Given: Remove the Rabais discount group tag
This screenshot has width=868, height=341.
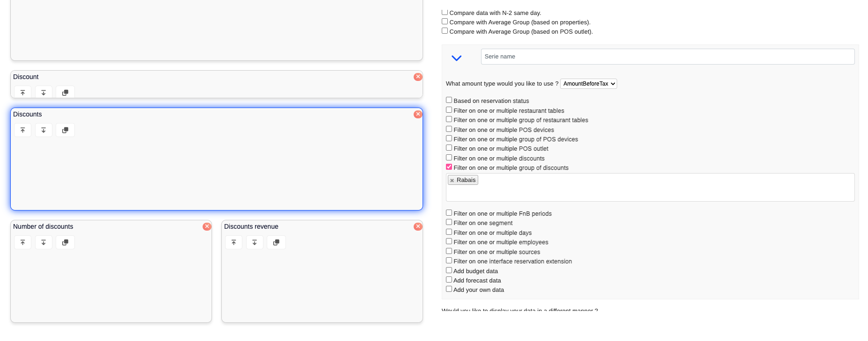Looking at the screenshot, I should (452, 181).
